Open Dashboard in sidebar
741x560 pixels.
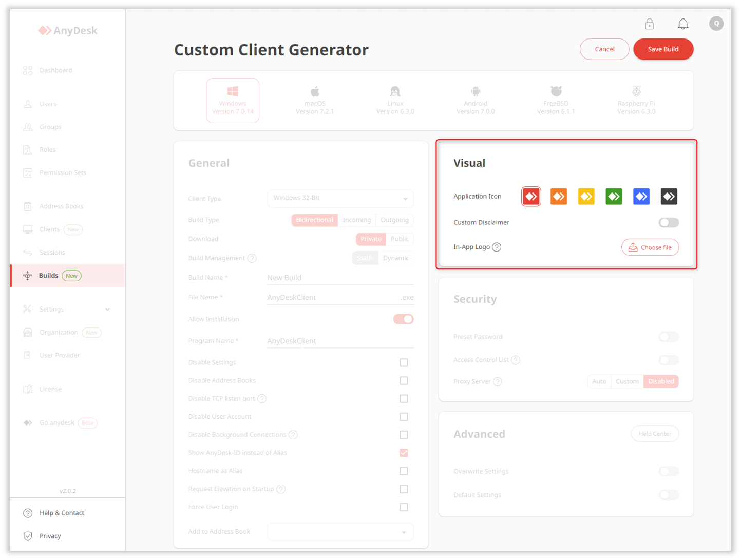(x=67, y=70)
